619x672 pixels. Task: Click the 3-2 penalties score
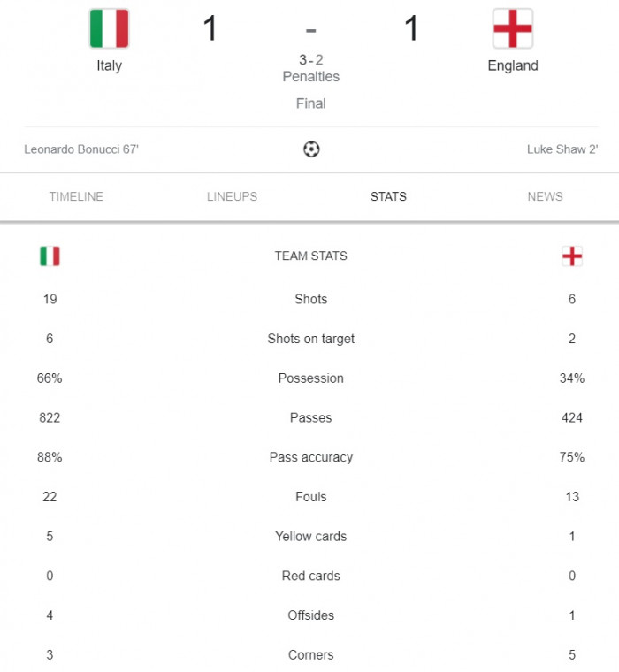pos(311,60)
